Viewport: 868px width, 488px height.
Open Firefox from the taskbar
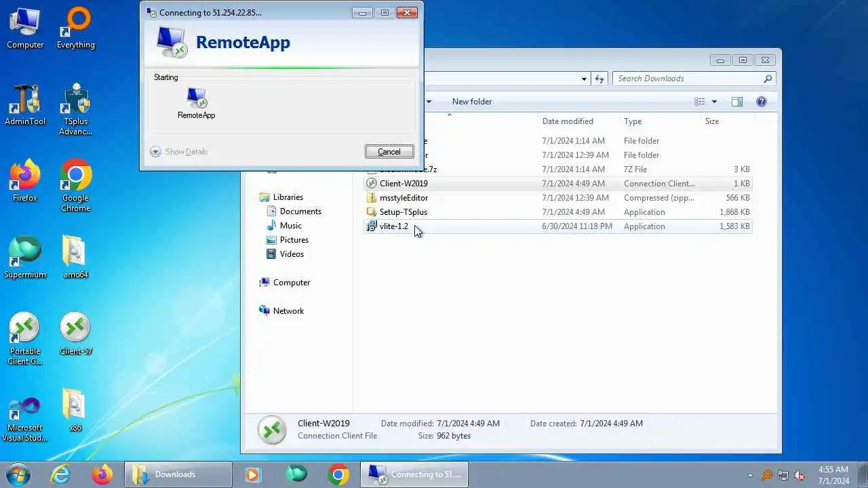(x=102, y=474)
